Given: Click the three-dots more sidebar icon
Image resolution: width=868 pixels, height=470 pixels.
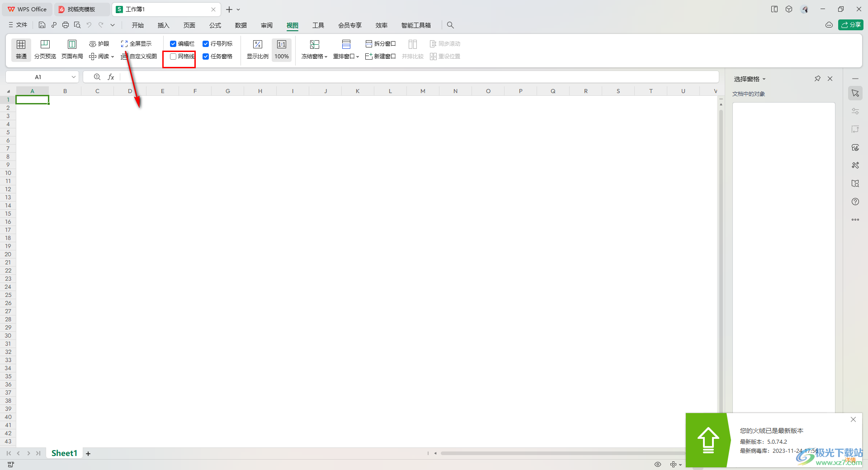Looking at the screenshot, I should click(x=855, y=220).
